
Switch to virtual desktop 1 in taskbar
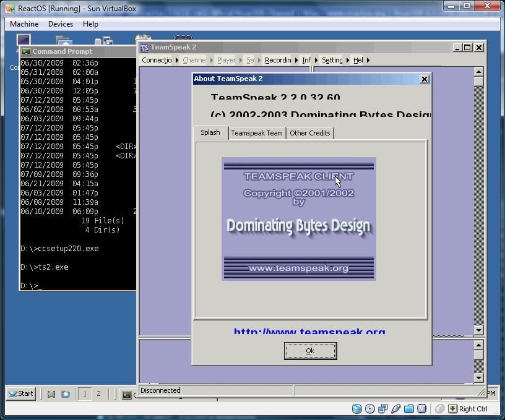85,394
